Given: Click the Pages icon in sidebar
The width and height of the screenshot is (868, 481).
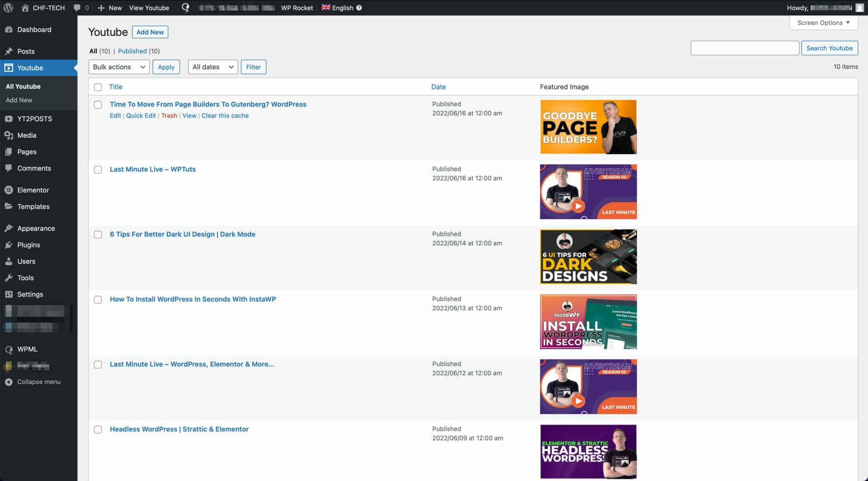Looking at the screenshot, I should pyautogui.click(x=9, y=152).
